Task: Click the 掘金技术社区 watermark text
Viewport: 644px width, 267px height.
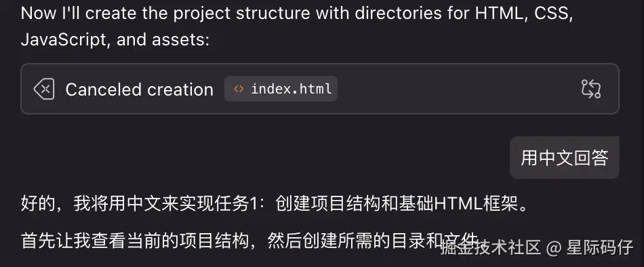Action: coord(491,247)
